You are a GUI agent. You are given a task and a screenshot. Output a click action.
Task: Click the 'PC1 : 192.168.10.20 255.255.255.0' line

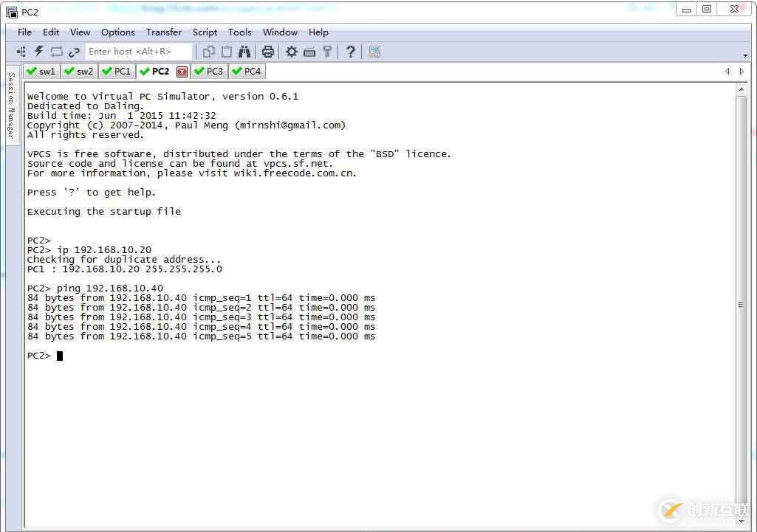(125, 269)
